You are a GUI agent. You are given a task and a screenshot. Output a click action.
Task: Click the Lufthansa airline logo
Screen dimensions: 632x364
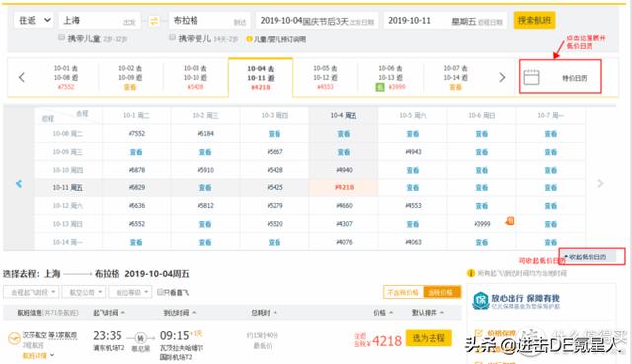pyautogui.click(x=14, y=338)
